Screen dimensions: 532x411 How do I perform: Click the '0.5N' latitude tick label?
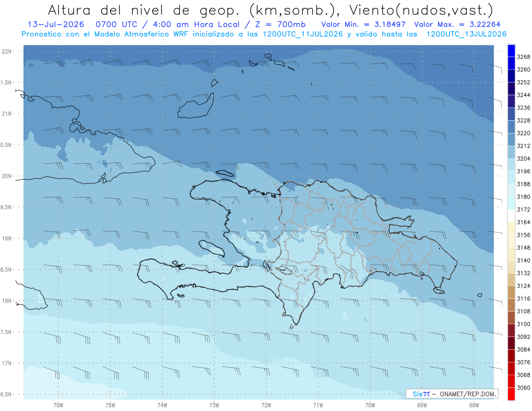click(7, 145)
